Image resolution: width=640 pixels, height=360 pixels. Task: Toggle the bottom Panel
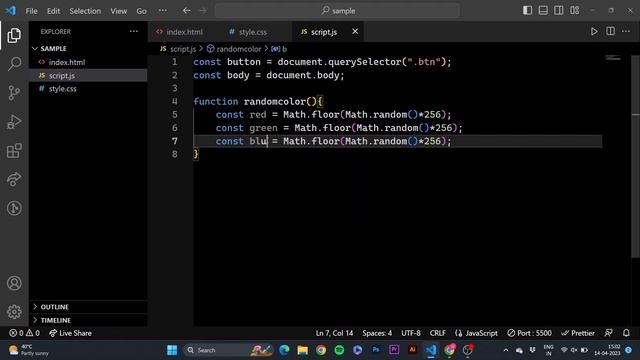(x=543, y=11)
